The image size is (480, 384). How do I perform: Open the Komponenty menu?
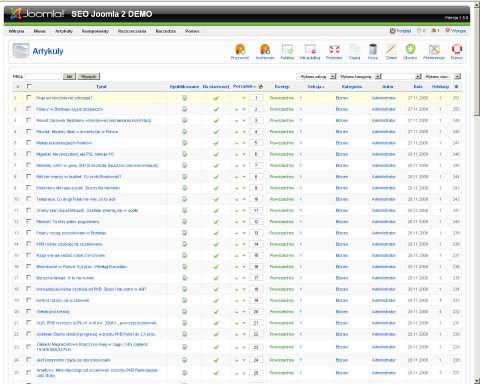(x=95, y=31)
